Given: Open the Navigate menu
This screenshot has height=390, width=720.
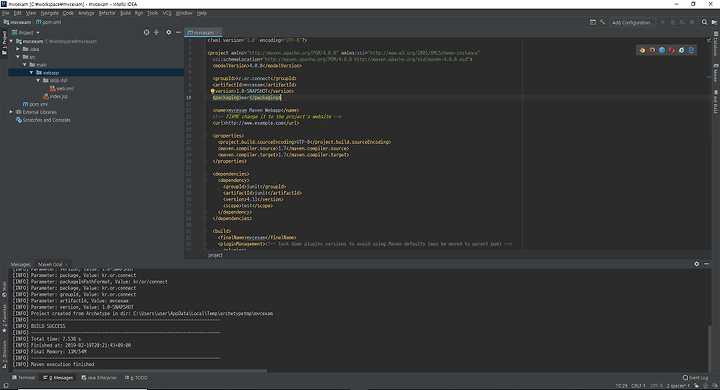Looking at the screenshot, I should [x=50, y=13].
